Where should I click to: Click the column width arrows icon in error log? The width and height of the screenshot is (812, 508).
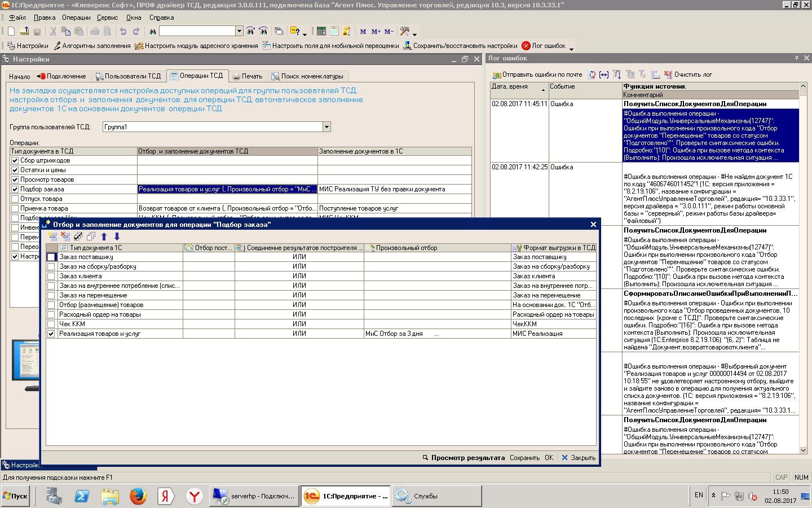[x=604, y=75]
